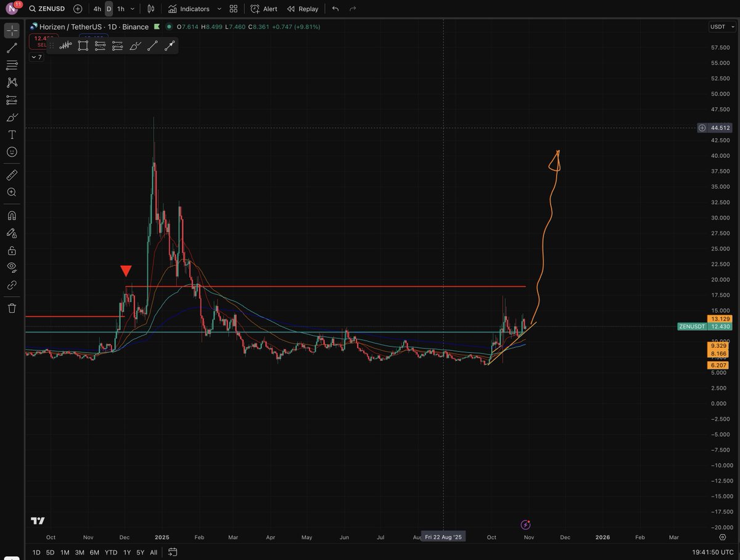Select the rectangle tool in floating toolbar
Screen dimensions: 740x560
pos(83,45)
